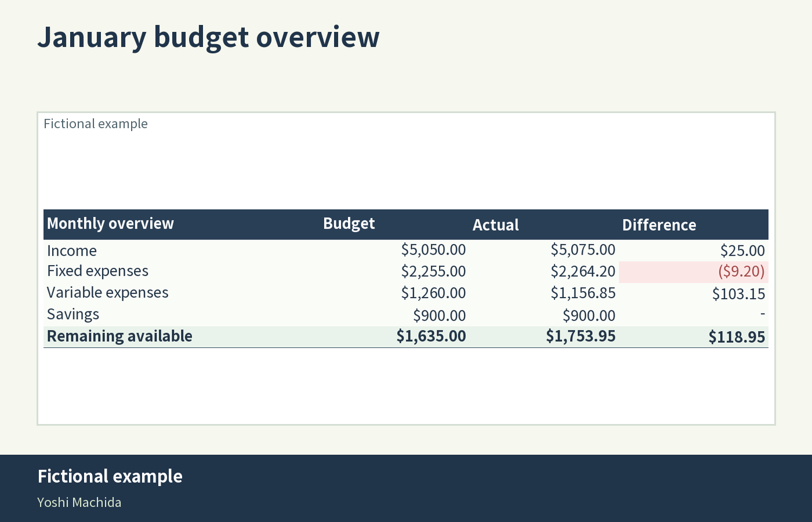Select the "Fictional example" caption above the table
Screen dimensions: 812x522
96,124
